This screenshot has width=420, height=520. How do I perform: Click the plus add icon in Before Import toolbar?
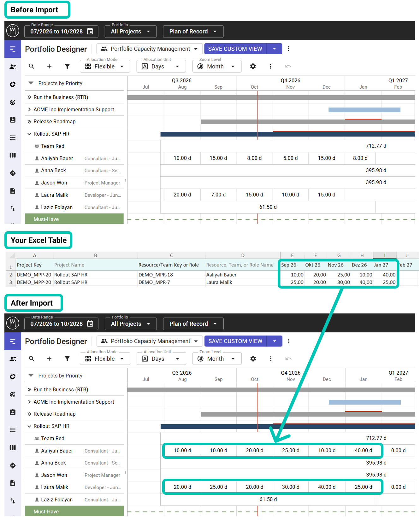point(49,66)
